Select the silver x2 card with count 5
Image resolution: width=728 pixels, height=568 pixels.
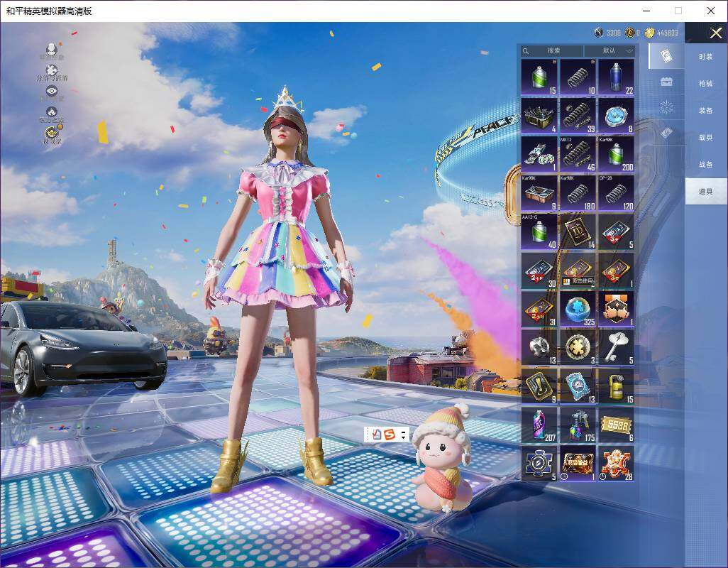pyautogui.click(x=616, y=231)
